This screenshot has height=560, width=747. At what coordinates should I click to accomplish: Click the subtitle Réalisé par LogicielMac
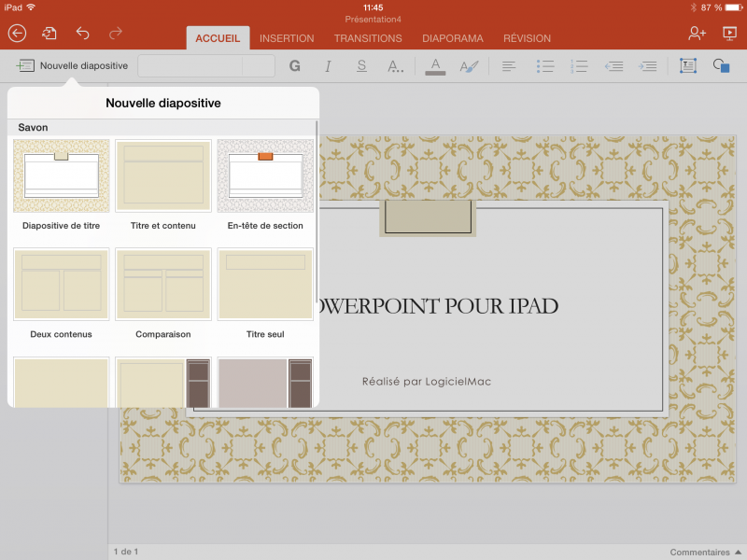(x=427, y=382)
